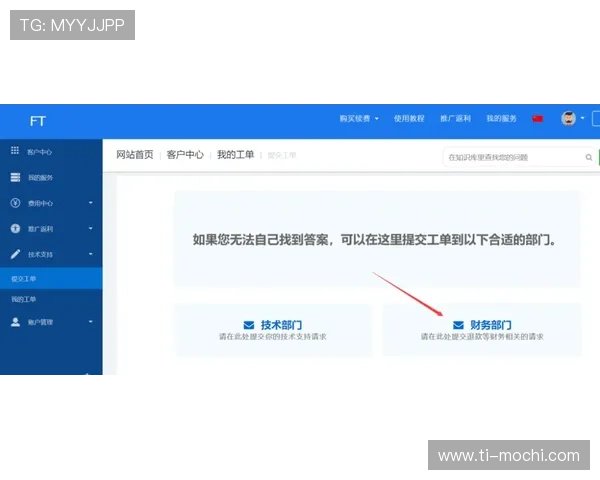
Task: Click the 账户管理 label in the sidebar
Action: [x=40, y=322]
